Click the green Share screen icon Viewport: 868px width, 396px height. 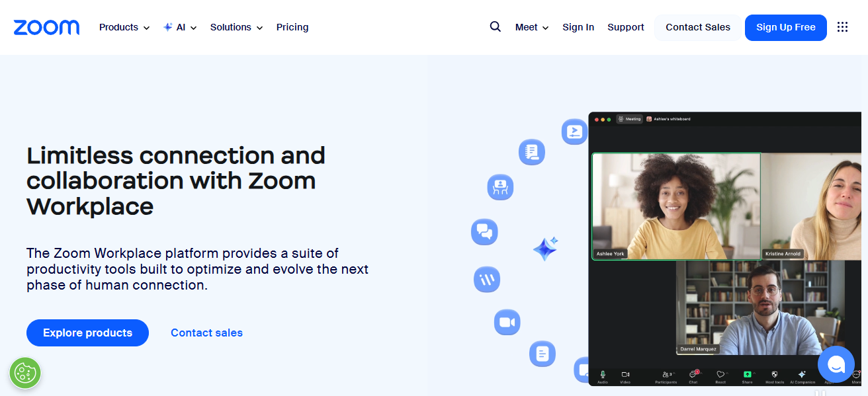click(747, 374)
